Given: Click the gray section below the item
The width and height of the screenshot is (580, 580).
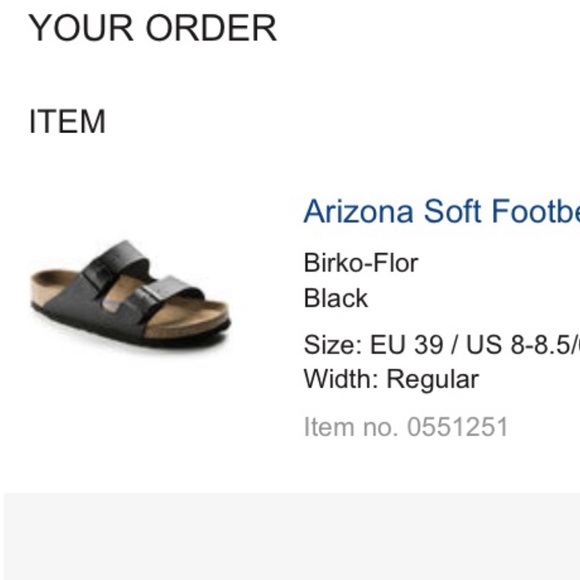Looking at the screenshot, I should pyautogui.click(x=291, y=536).
